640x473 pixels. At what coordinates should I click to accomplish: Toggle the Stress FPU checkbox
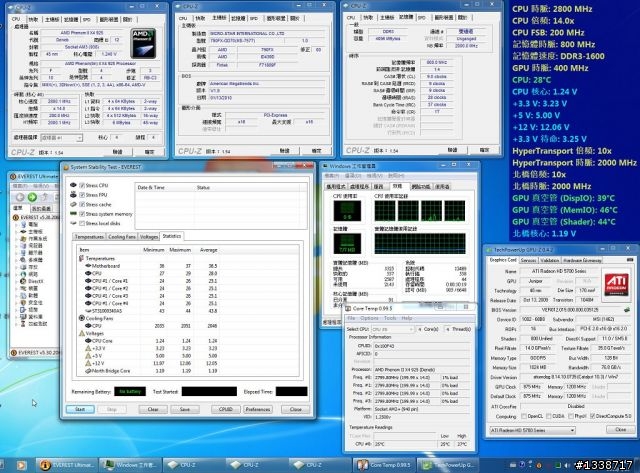coord(82,195)
